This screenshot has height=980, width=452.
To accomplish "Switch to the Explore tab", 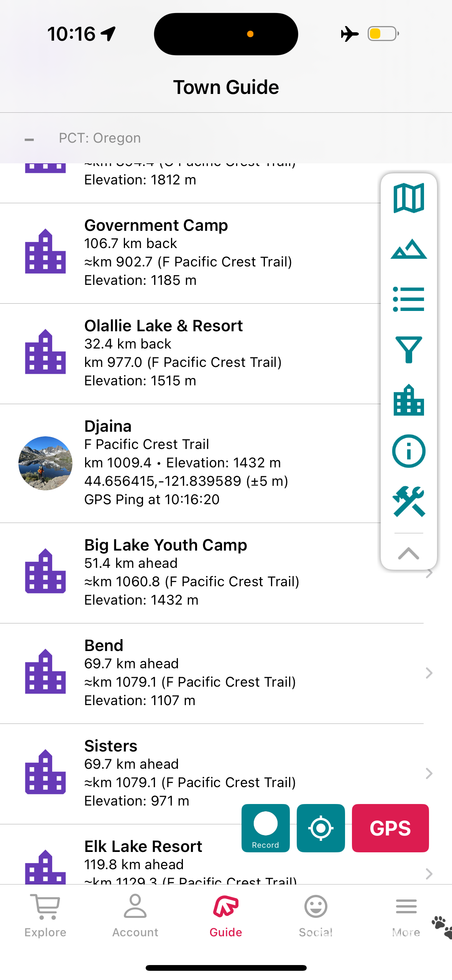I will pyautogui.click(x=45, y=915).
